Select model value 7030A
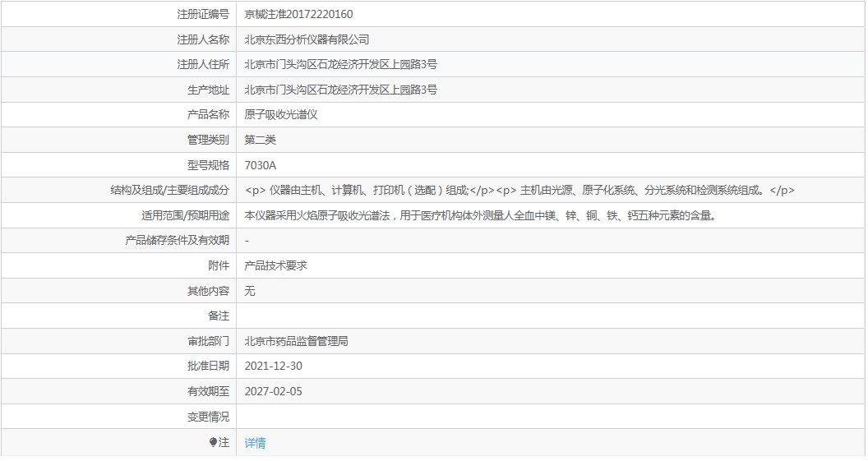The image size is (868, 461). (261, 165)
